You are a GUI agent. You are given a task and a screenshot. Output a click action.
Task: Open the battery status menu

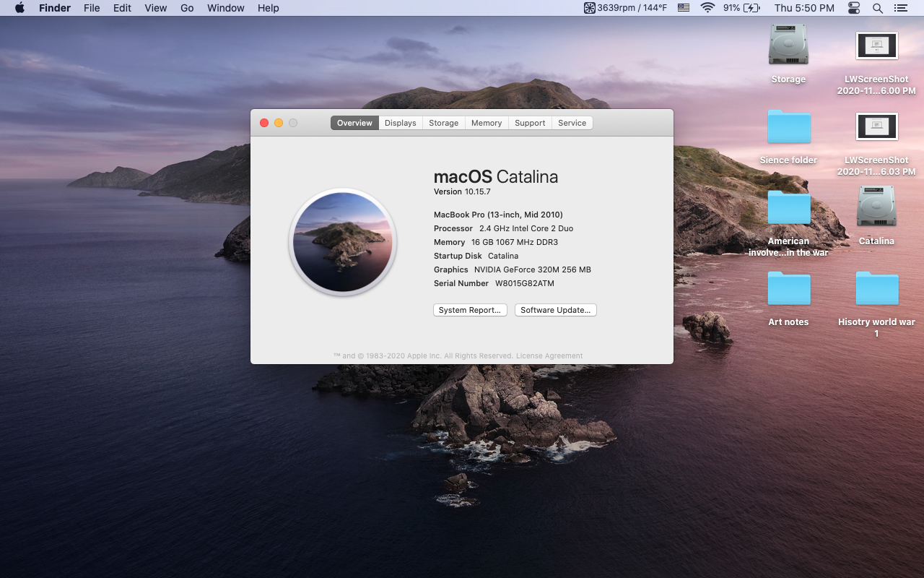[741, 8]
